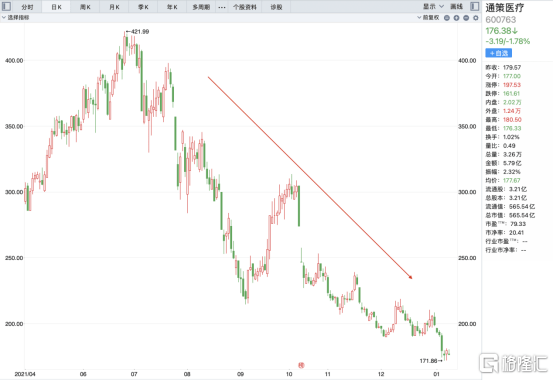Viewport: 554px width, 380px height.
Task: Click the round minus zoom icon
Action: point(466,18)
